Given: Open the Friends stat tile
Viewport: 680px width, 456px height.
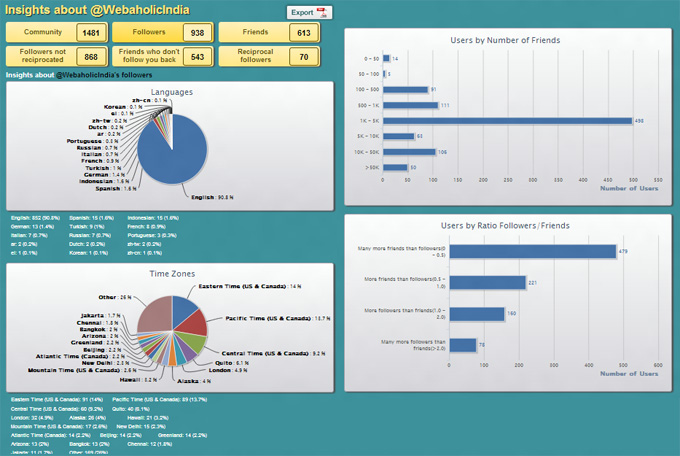Looking at the screenshot, I should click(x=269, y=33).
